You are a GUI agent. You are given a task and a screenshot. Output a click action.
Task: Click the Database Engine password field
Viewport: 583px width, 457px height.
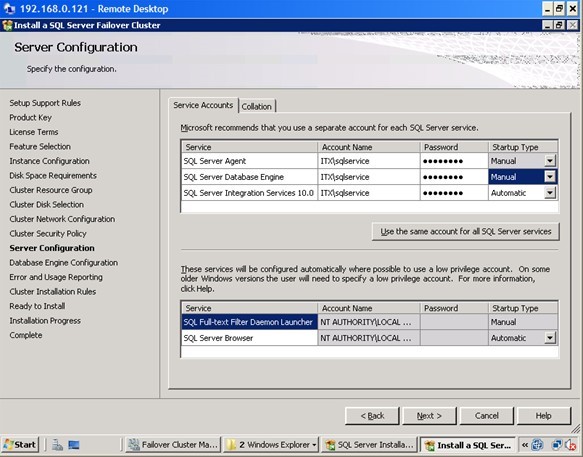pos(454,177)
